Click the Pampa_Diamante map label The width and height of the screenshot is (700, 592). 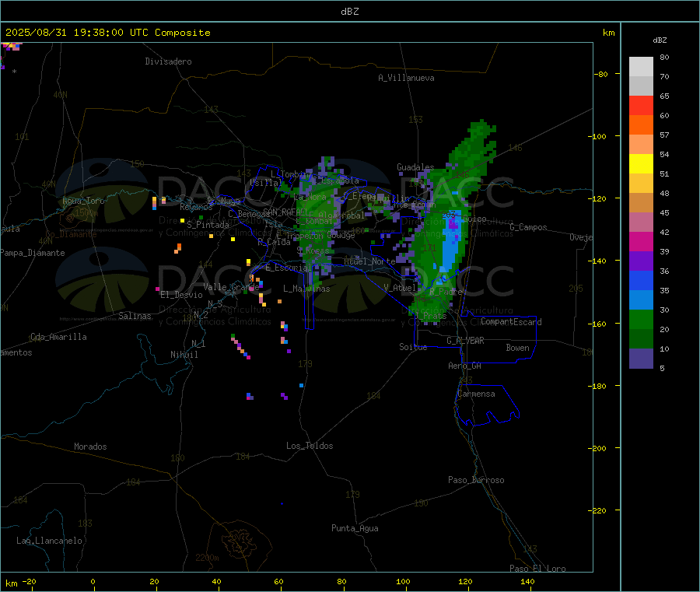point(32,253)
